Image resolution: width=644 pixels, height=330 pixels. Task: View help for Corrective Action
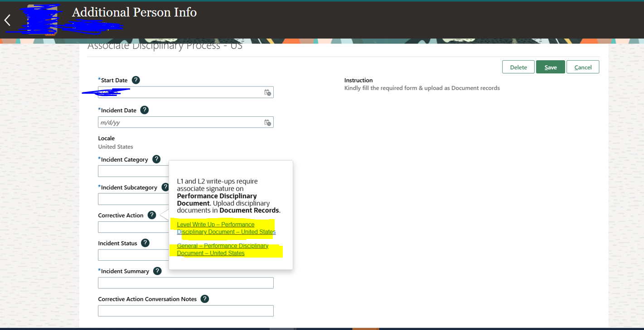pos(153,215)
